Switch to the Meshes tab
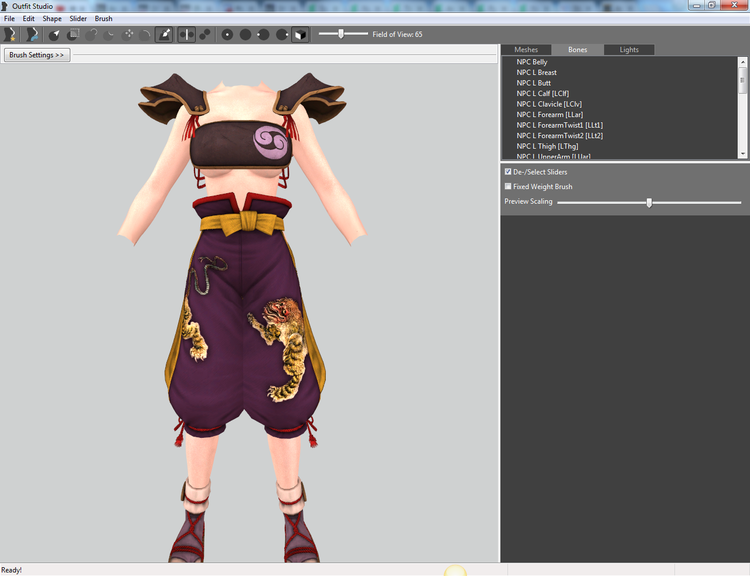 [526, 50]
